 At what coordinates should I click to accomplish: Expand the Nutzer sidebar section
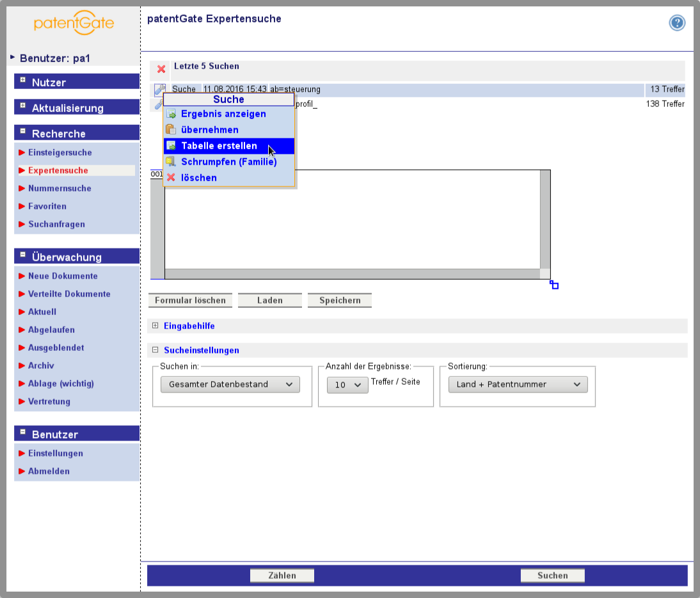23,79
